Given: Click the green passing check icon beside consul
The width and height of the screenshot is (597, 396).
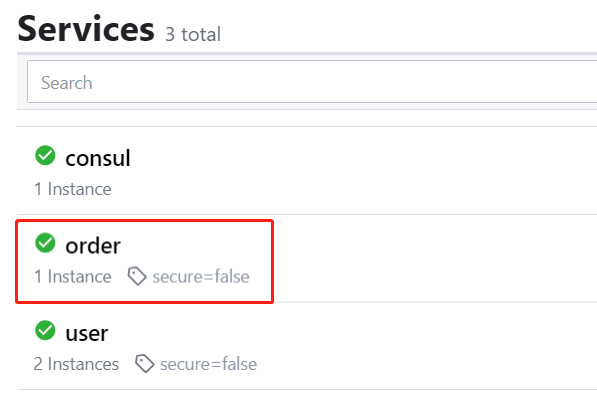Looking at the screenshot, I should point(45,155).
